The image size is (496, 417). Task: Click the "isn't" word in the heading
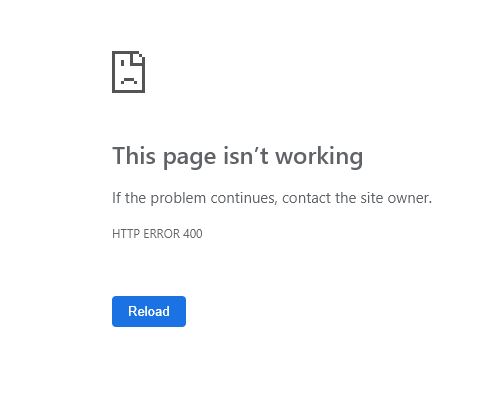coord(246,156)
